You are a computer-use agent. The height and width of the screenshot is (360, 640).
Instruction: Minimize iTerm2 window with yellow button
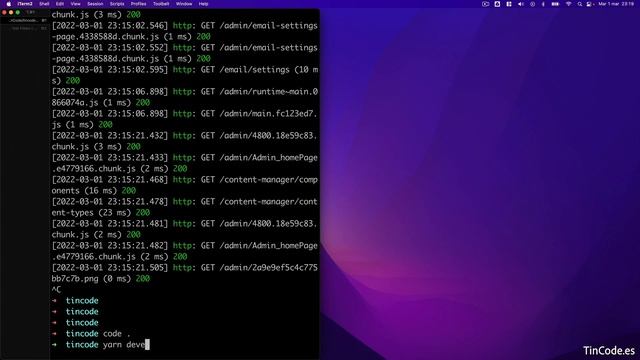click(x=11, y=13)
